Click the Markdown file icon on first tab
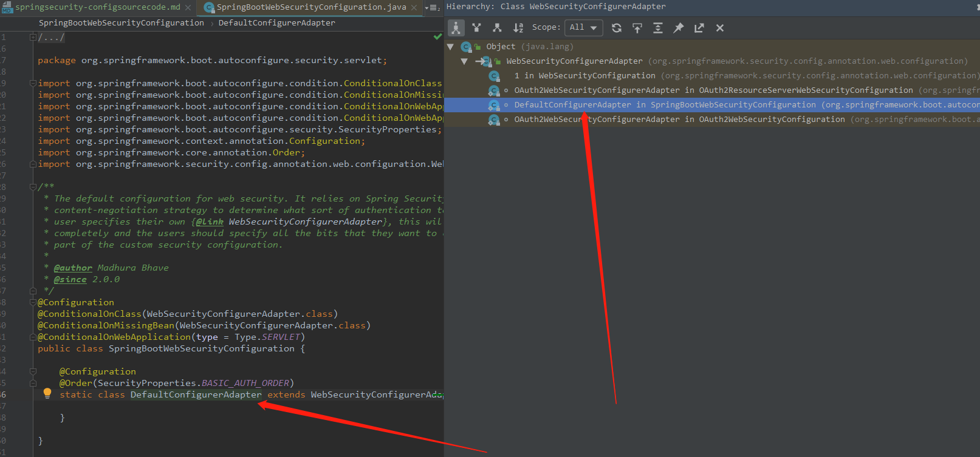980x457 pixels. click(7, 8)
